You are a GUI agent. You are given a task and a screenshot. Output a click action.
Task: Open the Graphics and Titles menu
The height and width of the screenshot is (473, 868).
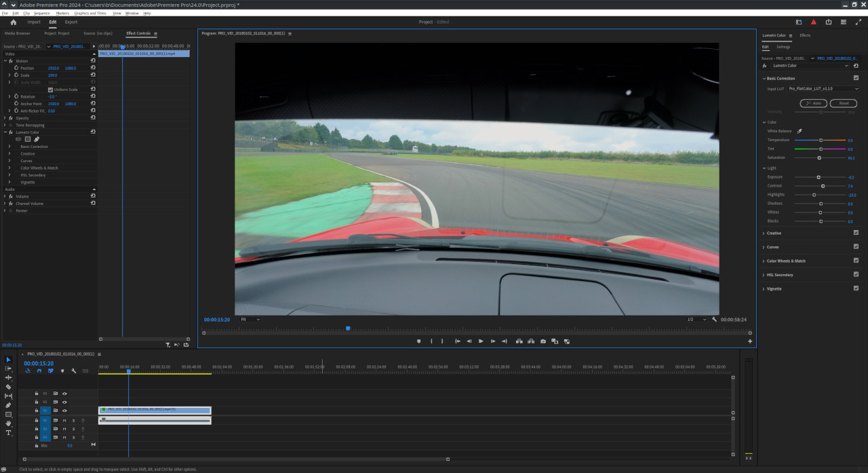point(90,13)
